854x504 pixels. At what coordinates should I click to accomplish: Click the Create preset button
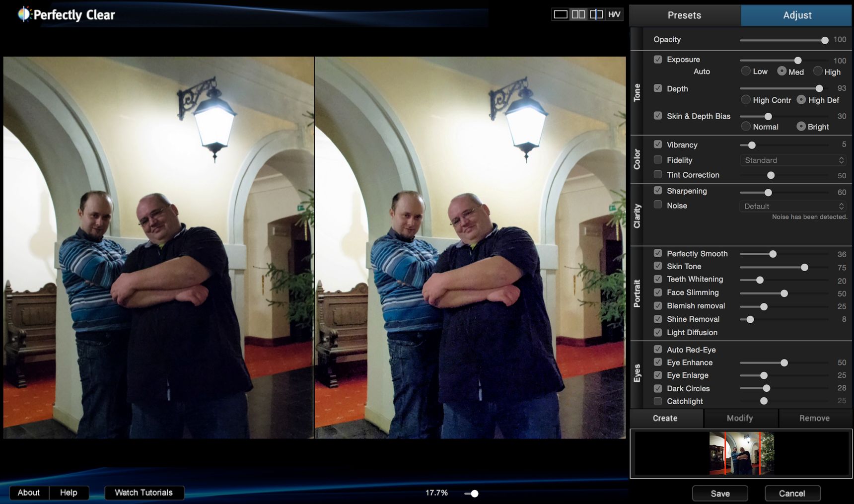tap(665, 418)
